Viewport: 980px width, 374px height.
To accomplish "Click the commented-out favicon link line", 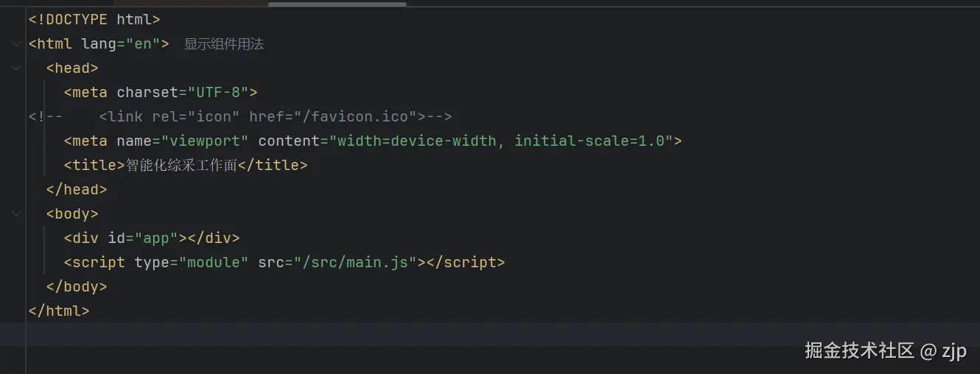I will (x=240, y=117).
